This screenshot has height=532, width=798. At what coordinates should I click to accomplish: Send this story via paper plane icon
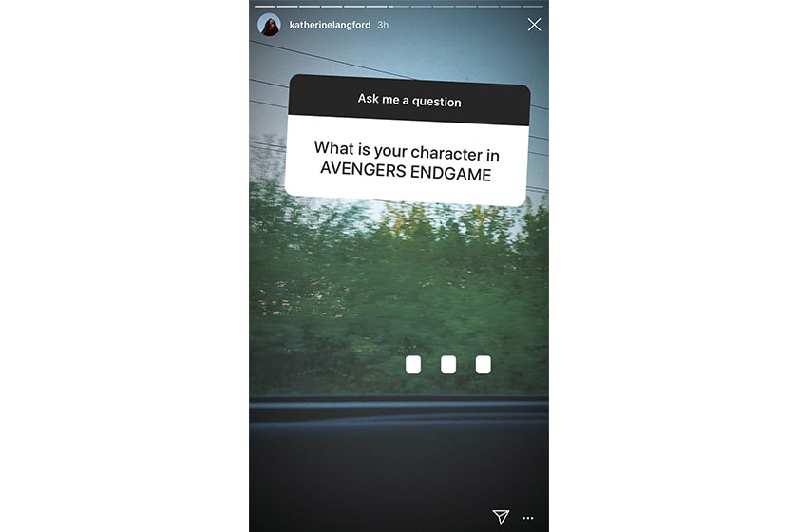[x=501, y=517]
